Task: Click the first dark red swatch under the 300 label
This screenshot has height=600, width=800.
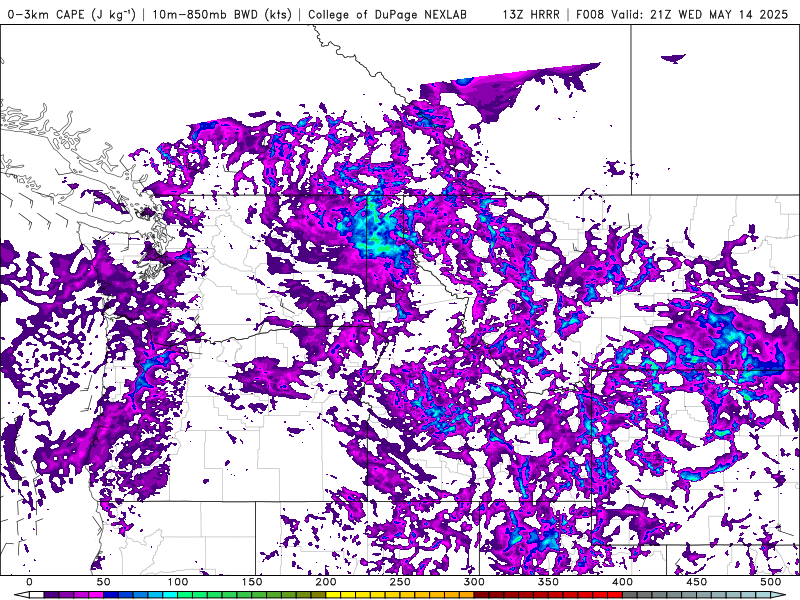Action: pos(481,595)
